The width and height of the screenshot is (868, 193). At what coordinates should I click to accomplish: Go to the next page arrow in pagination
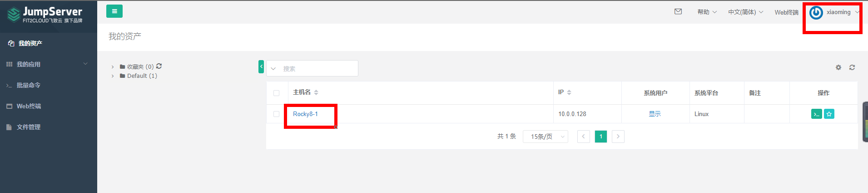[x=618, y=137]
